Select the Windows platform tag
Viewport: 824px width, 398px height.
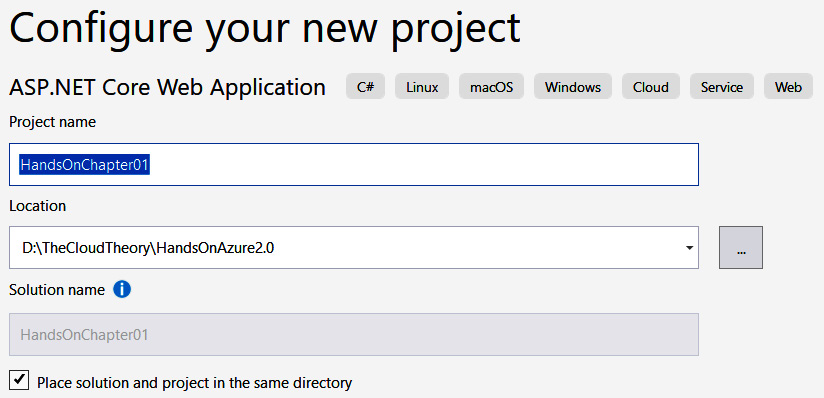573,86
